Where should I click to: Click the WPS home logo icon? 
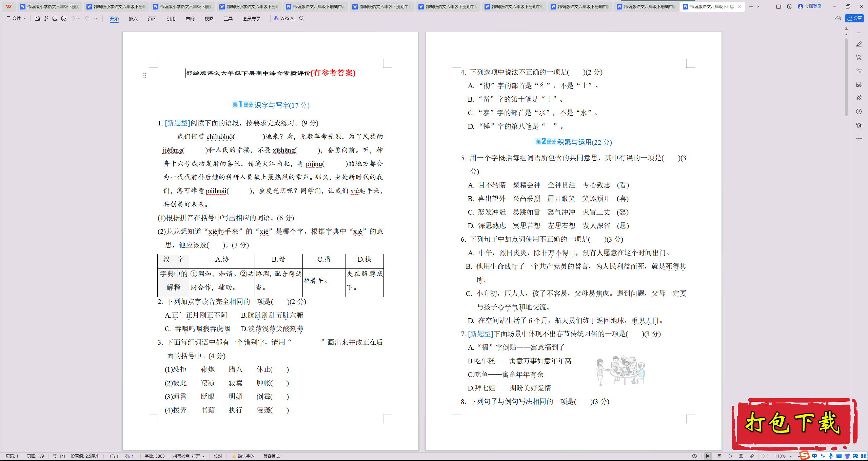(x=9, y=6)
